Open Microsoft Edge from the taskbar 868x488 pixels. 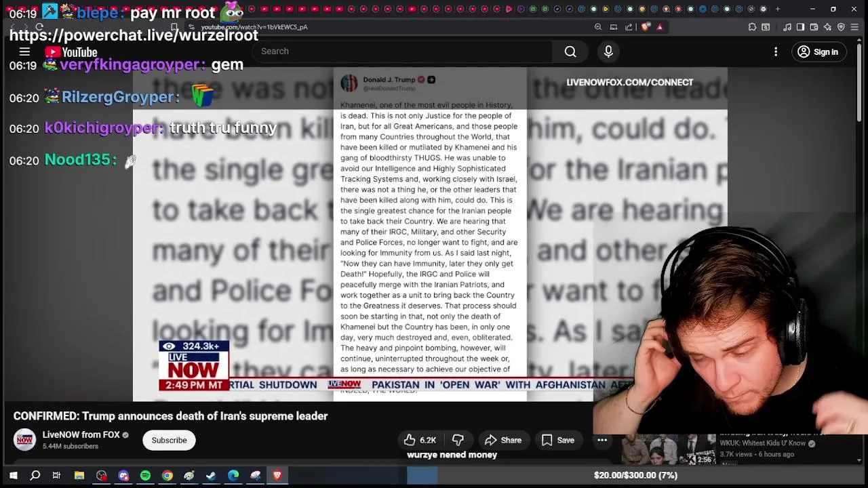tap(233, 476)
